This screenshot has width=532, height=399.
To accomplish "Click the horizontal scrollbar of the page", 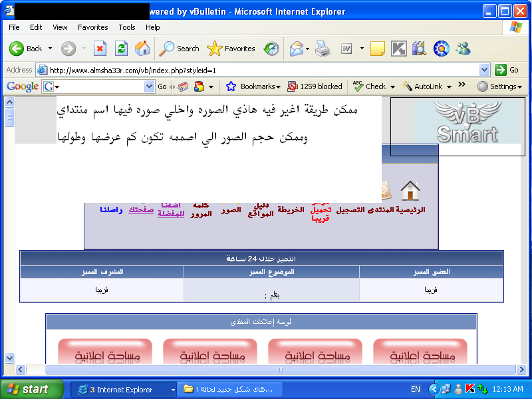I will point(279,369).
